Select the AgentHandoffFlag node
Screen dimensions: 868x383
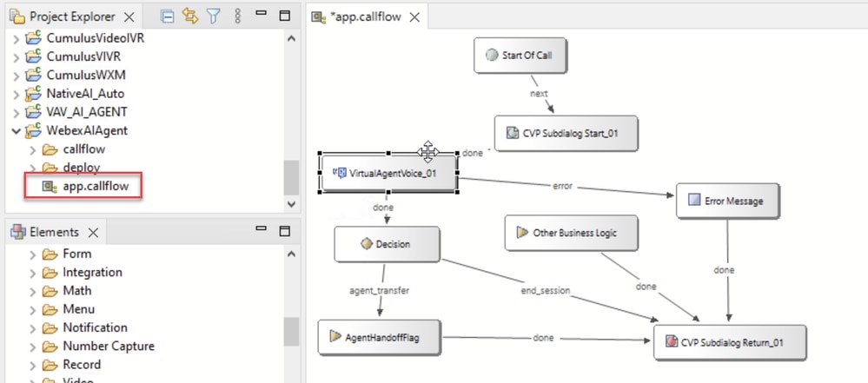[x=379, y=336]
